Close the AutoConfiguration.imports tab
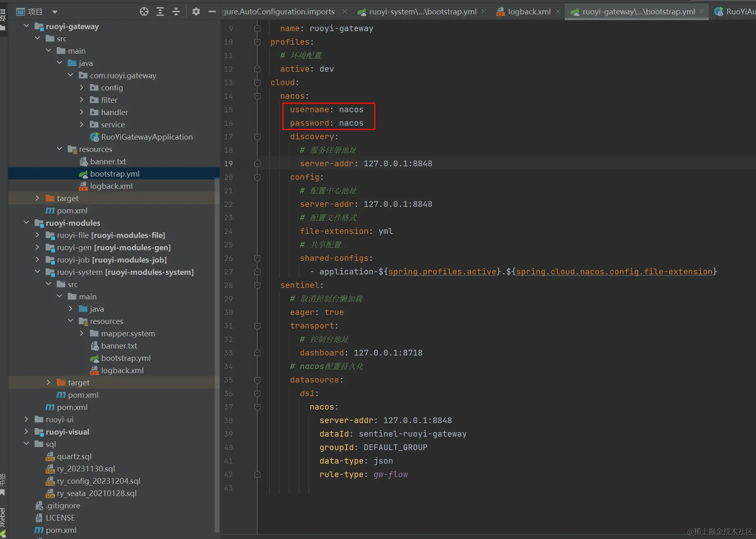Screen dimensions: 756x539 click(x=345, y=11)
